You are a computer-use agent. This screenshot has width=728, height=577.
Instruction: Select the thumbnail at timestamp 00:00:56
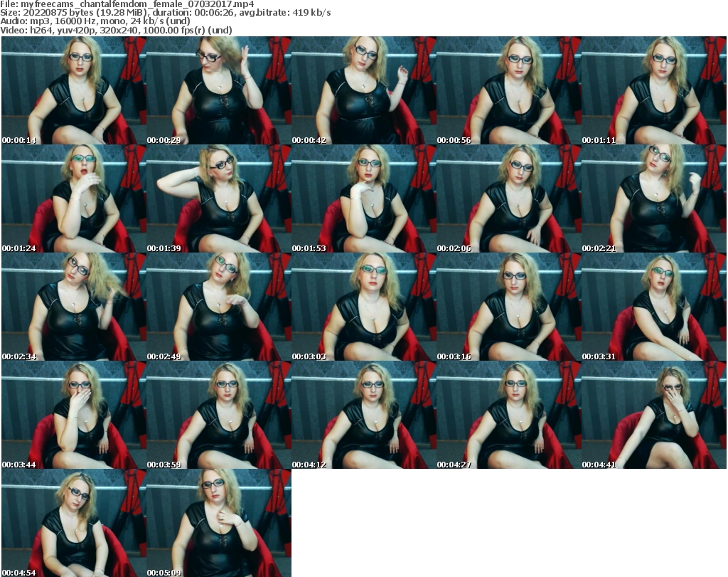pos(509,90)
